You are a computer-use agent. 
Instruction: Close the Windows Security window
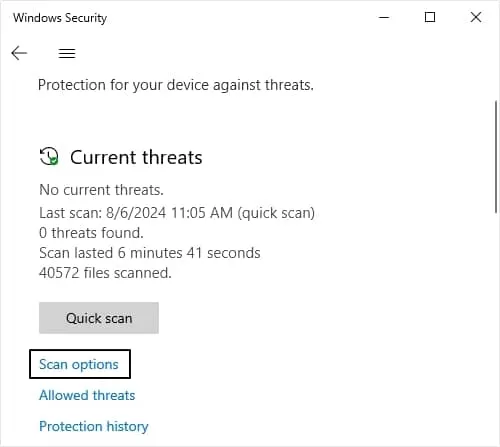click(x=476, y=17)
